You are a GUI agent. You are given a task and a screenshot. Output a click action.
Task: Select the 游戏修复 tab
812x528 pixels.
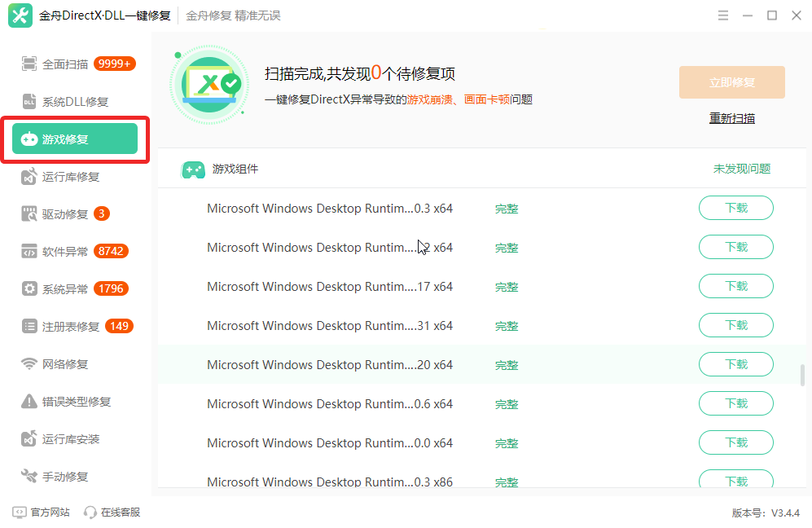75,139
